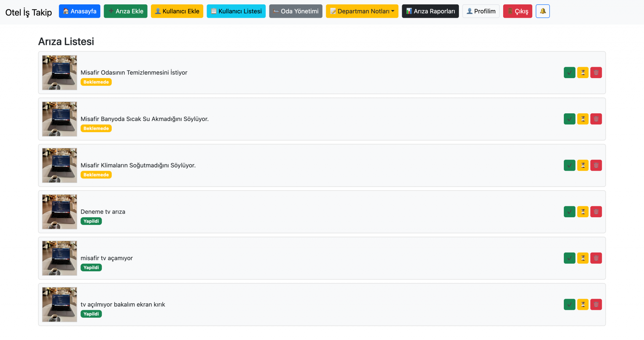Open Kullanıcı Listesi page
Screen dimensions: 644x340
[236, 11]
